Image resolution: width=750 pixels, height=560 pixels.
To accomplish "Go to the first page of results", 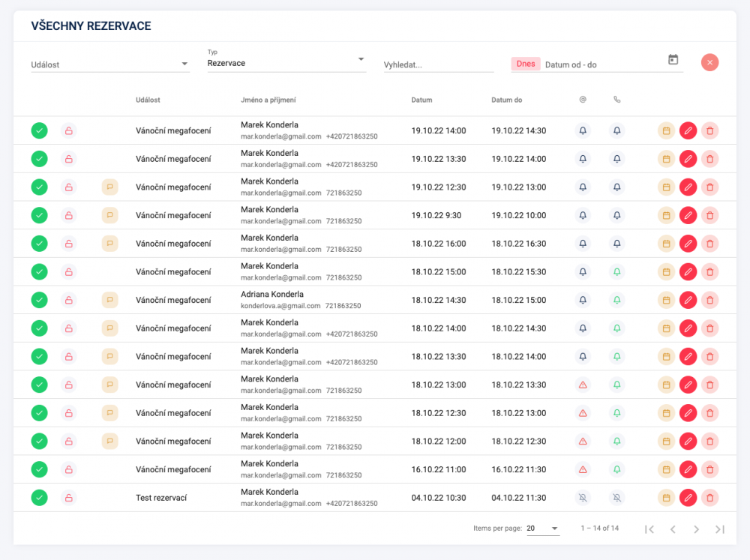I will 649,529.
